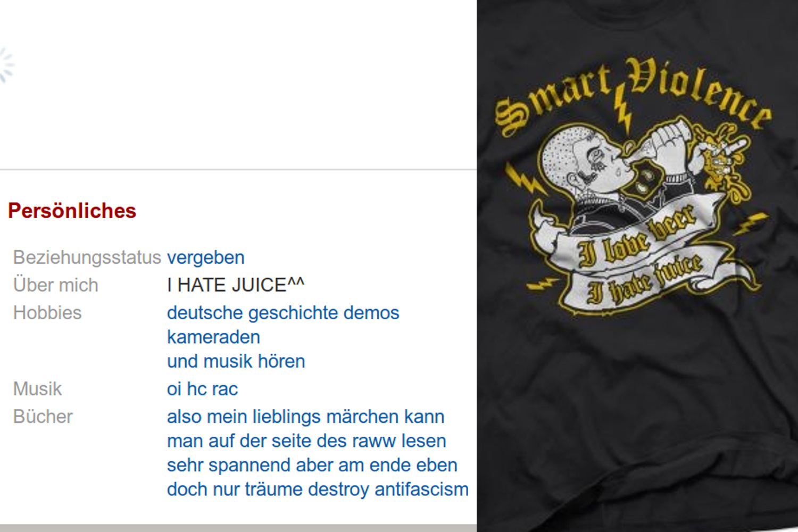Click the 'Bücher' field label

coord(43,417)
